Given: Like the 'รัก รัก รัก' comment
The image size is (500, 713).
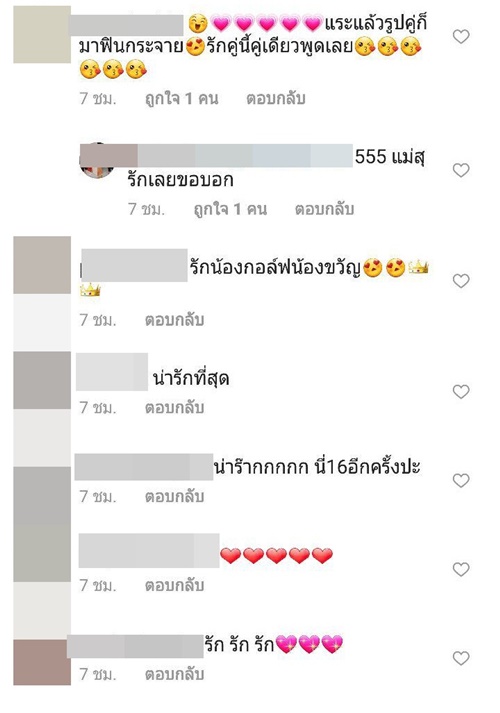Looking at the screenshot, I should click(x=461, y=658).
